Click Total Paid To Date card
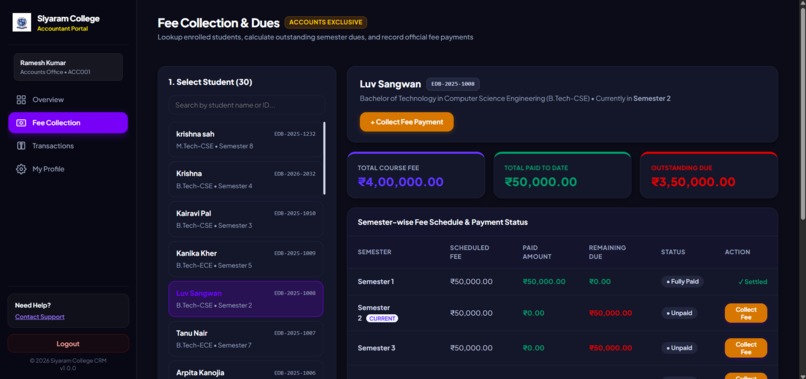This screenshot has height=379, width=806. [562, 175]
